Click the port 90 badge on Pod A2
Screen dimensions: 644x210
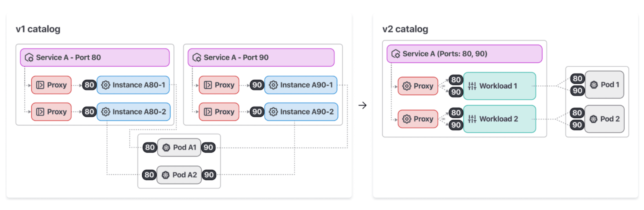(209, 175)
